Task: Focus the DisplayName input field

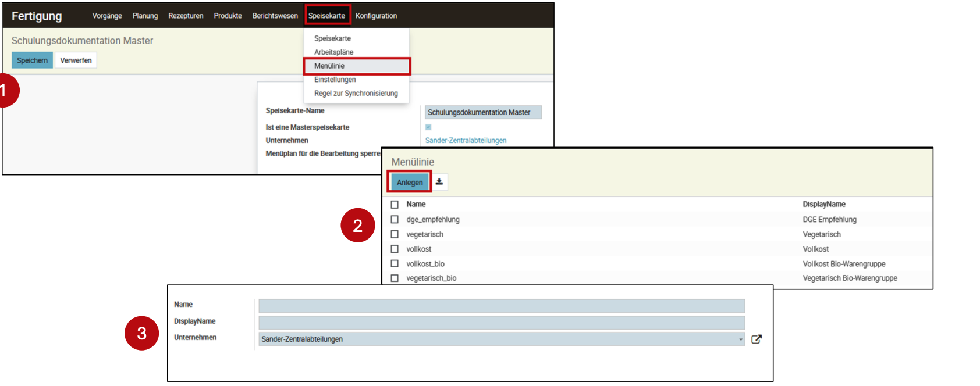Action: pos(501,323)
